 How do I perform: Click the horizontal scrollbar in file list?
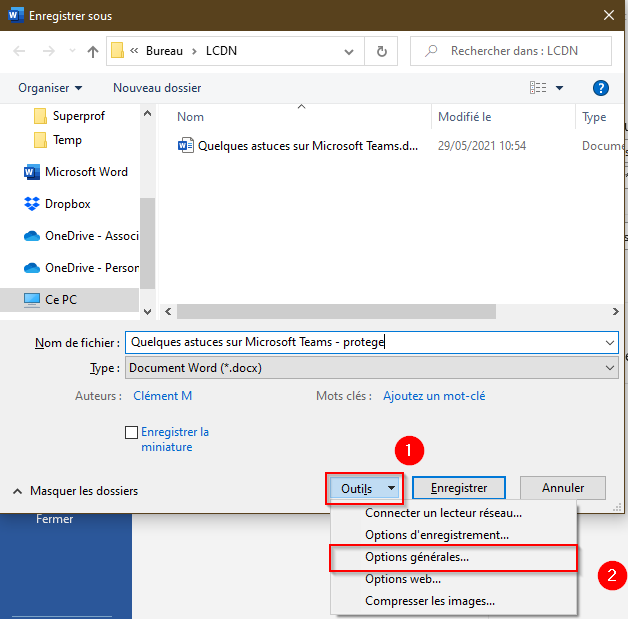tap(340, 311)
